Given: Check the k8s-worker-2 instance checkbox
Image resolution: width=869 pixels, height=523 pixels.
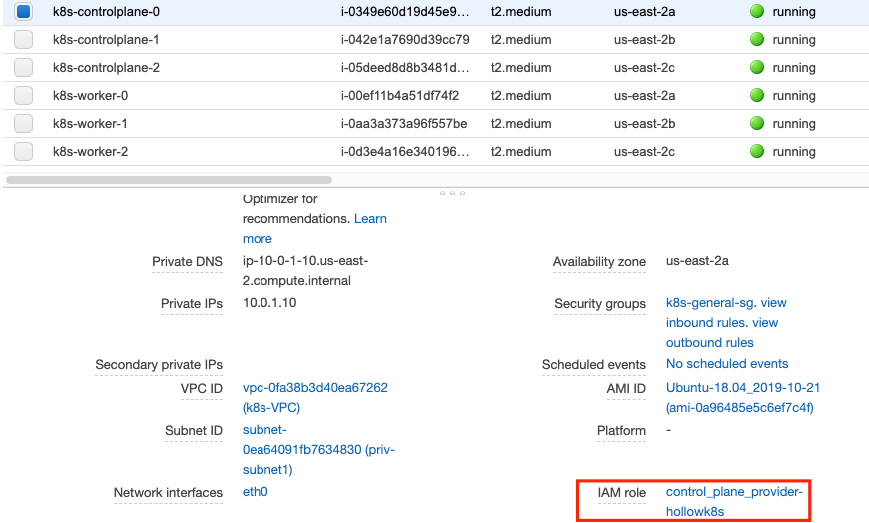Looking at the screenshot, I should click(x=24, y=152).
